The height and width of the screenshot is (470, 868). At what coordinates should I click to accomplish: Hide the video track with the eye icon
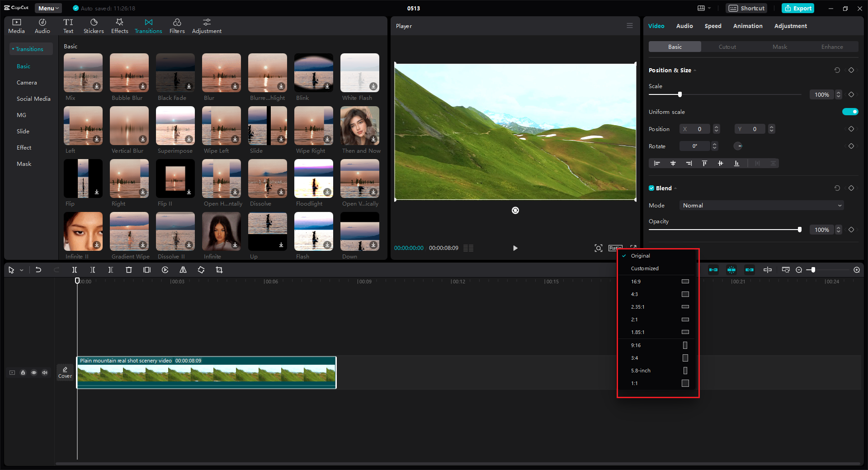point(34,372)
